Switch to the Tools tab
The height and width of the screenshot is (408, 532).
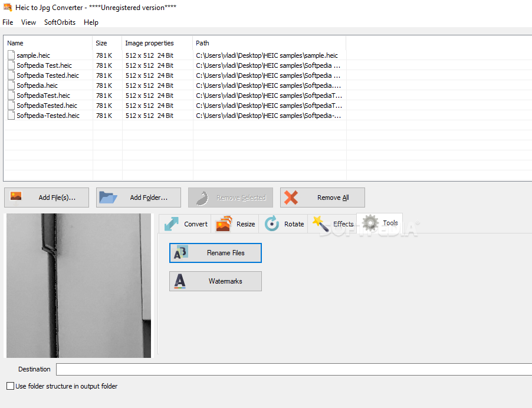point(380,223)
